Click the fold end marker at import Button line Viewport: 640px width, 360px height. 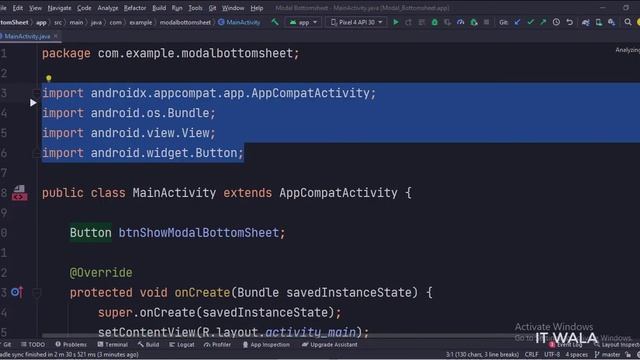36,153
